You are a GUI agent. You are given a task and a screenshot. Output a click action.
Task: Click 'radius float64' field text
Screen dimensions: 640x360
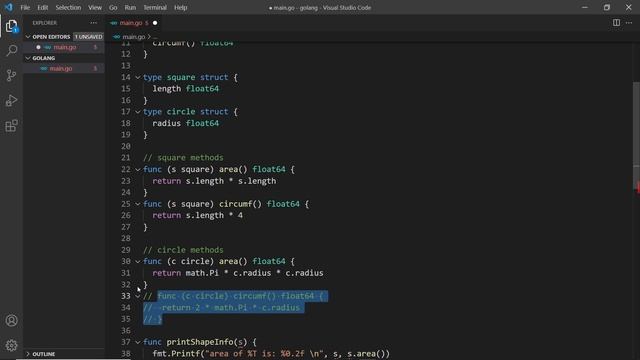186,123
